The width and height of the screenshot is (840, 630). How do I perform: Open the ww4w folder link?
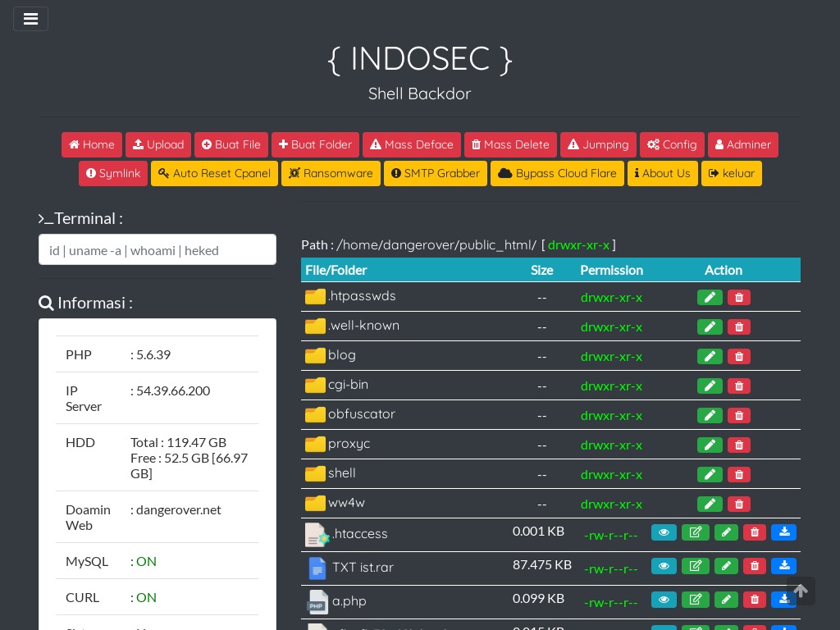[346, 503]
